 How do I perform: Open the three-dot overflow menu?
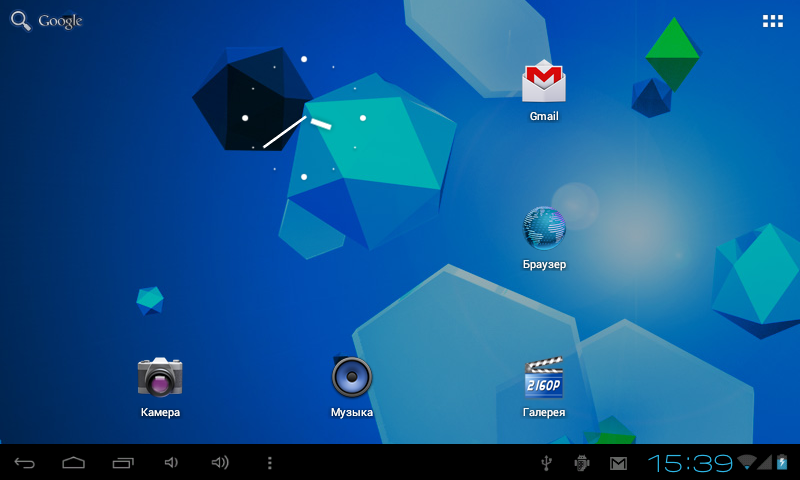[x=270, y=463]
